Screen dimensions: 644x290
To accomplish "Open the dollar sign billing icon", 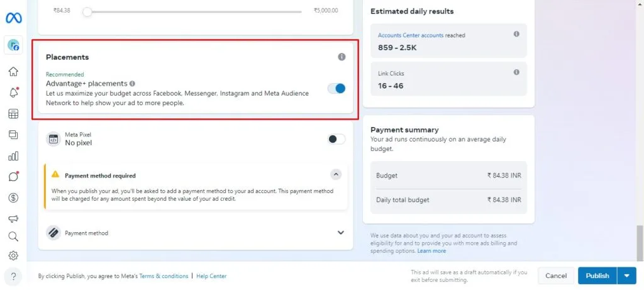I will tap(14, 198).
